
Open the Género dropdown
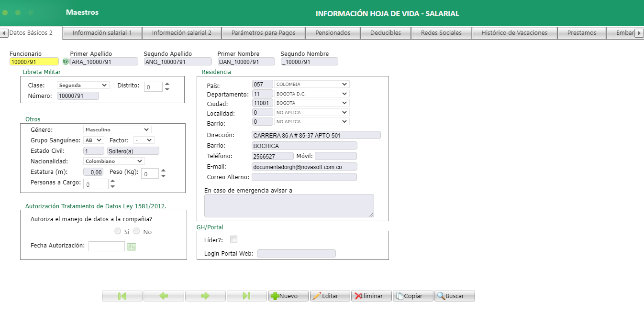[147, 129]
